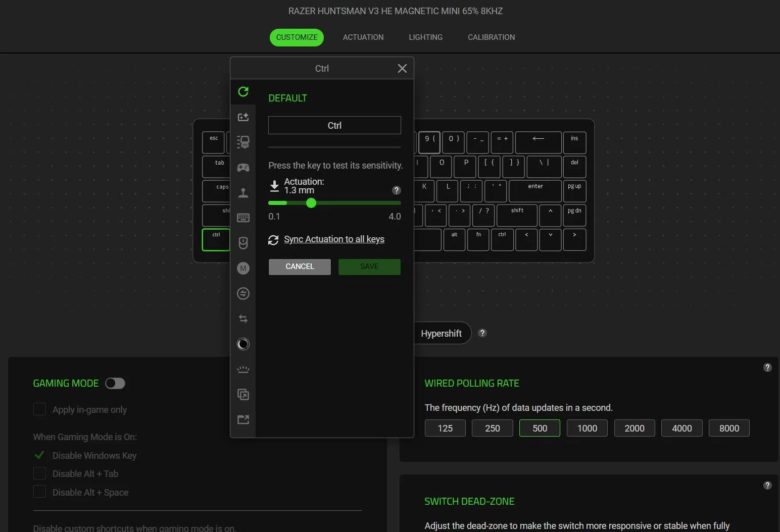This screenshot has height=532, width=780.
Task: Set polling rate to 4000 Hz
Action: 681,428
